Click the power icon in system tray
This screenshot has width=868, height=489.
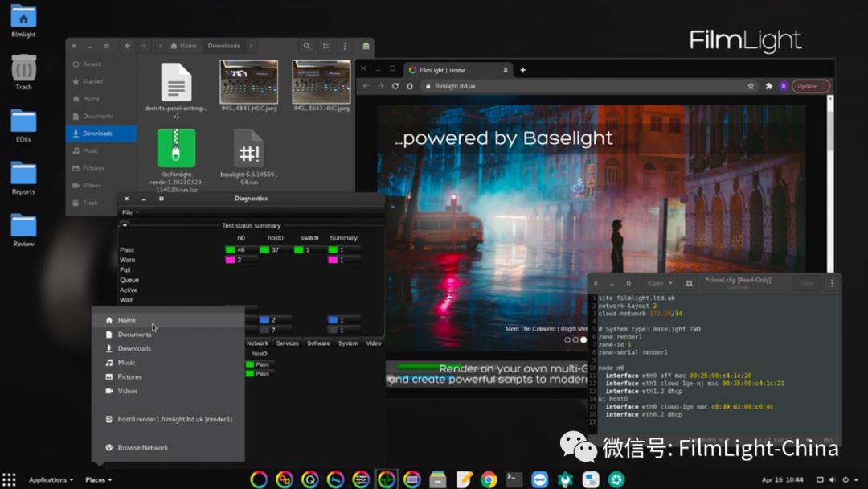[x=845, y=479]
